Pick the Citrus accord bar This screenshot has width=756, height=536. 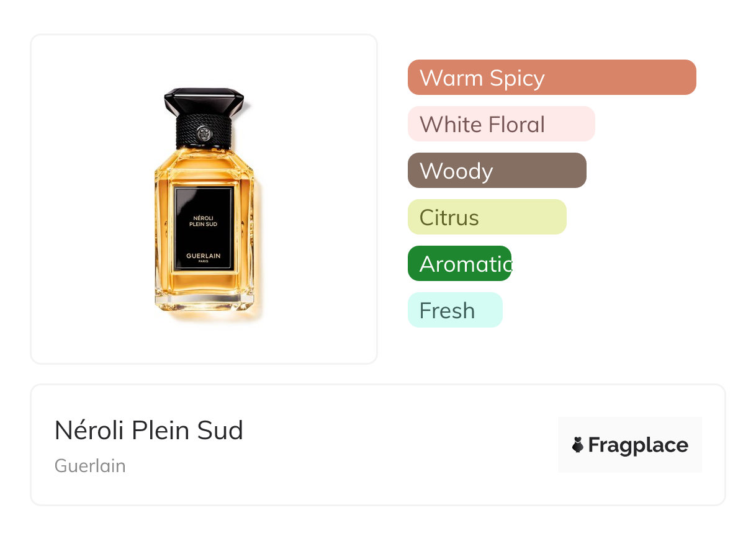click(487, 217)
